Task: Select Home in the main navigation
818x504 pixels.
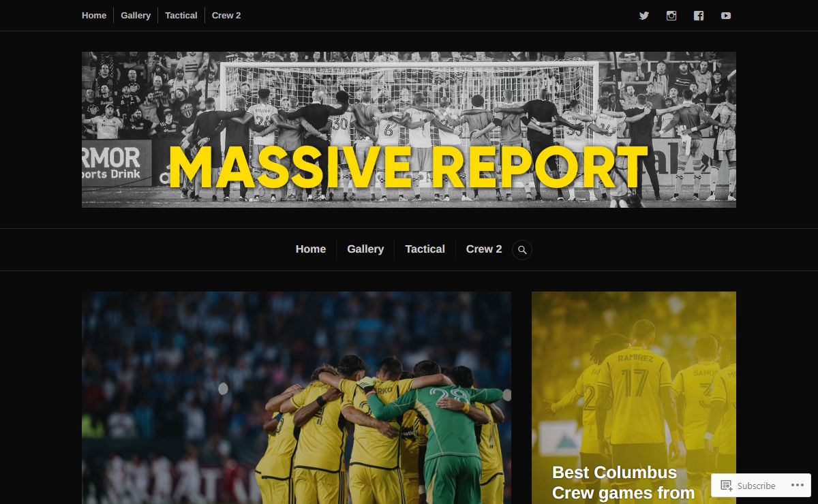Action: coord(311,249)
